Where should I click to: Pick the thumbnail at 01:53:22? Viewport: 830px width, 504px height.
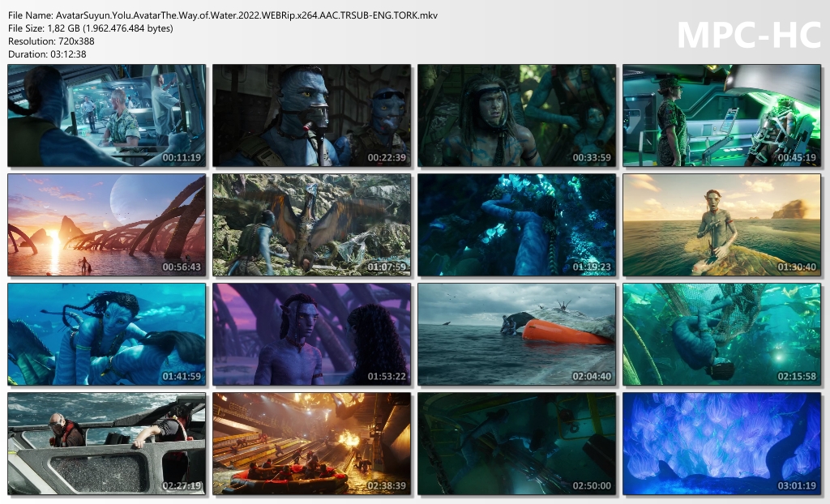tap(312, 334)
